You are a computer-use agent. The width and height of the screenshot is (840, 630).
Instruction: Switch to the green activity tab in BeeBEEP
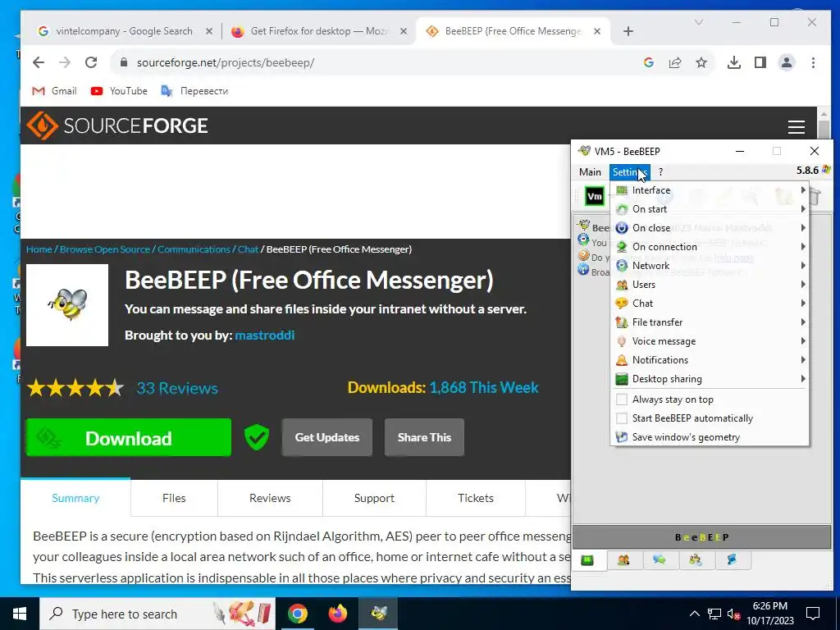pyautogui.click(x=587, y=560)
